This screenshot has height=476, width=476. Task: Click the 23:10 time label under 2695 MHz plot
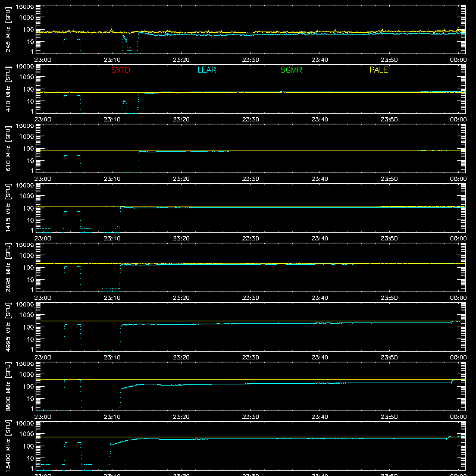(112, 298)
